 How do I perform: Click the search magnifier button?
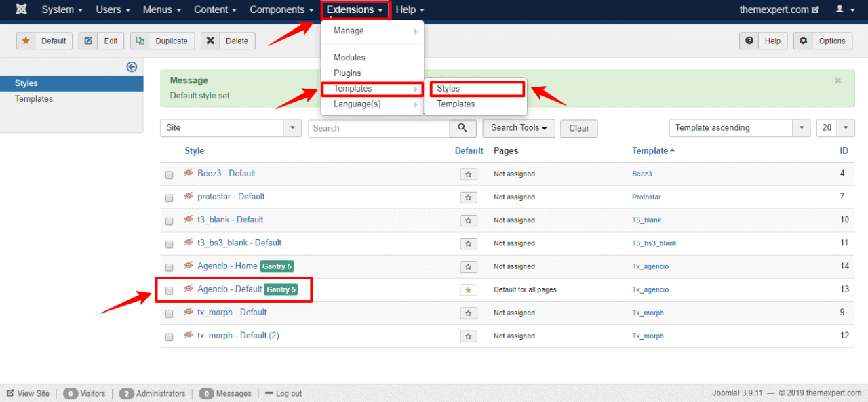(x=462, y=128)
